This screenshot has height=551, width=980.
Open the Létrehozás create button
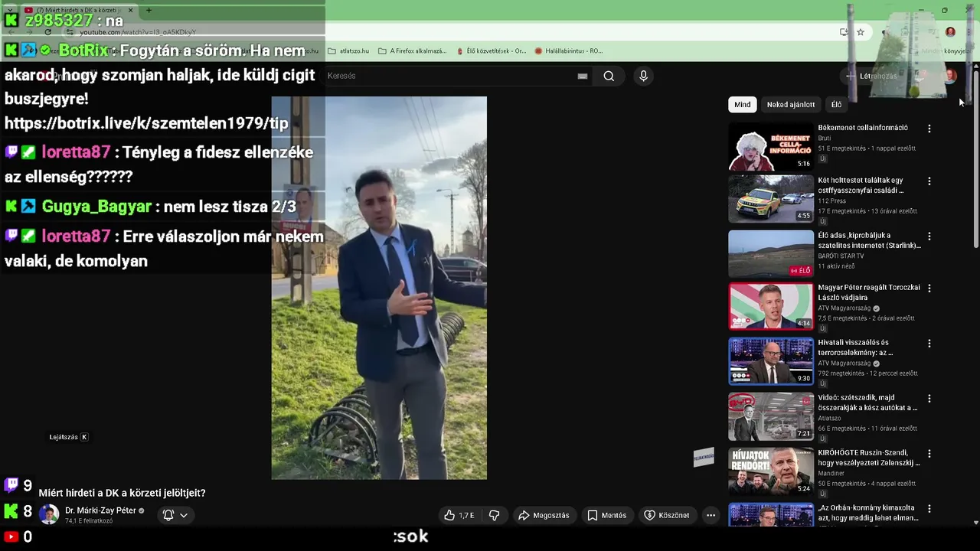tap(871, 76)
